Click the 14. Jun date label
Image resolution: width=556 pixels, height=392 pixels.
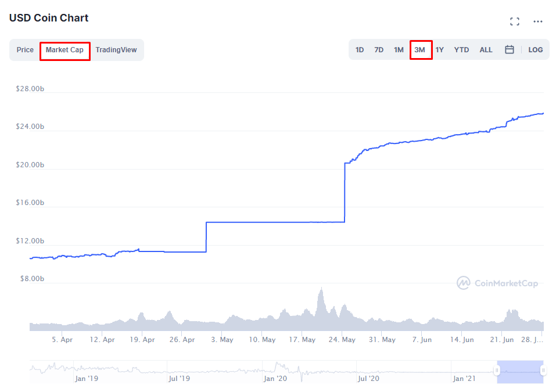pos(462,340)
